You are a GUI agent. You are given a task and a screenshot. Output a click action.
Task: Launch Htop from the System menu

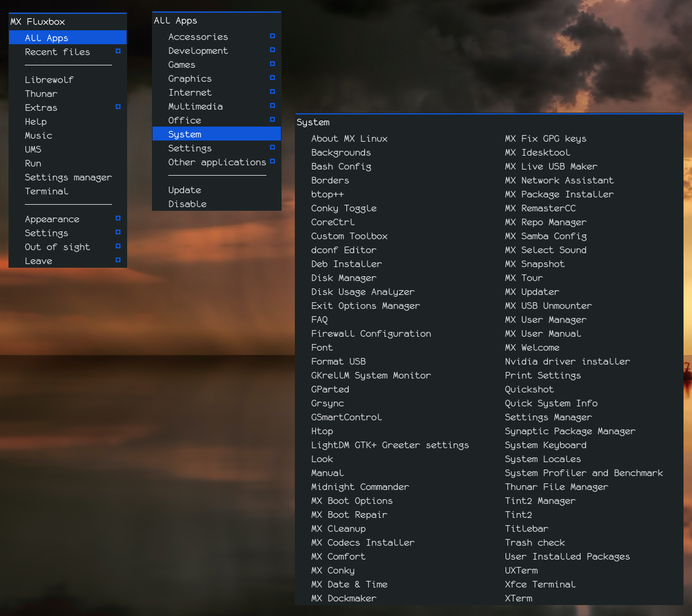pyautogui.click(x=322, y=431)
